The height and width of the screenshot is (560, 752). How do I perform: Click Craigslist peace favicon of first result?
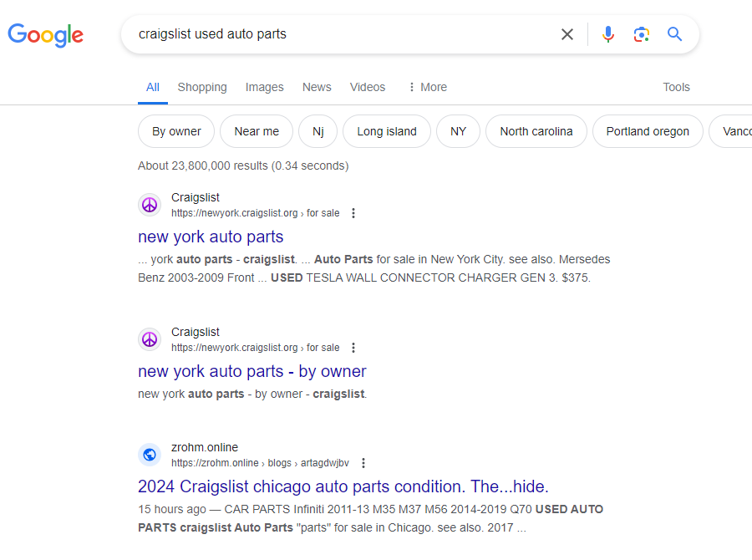150,205
